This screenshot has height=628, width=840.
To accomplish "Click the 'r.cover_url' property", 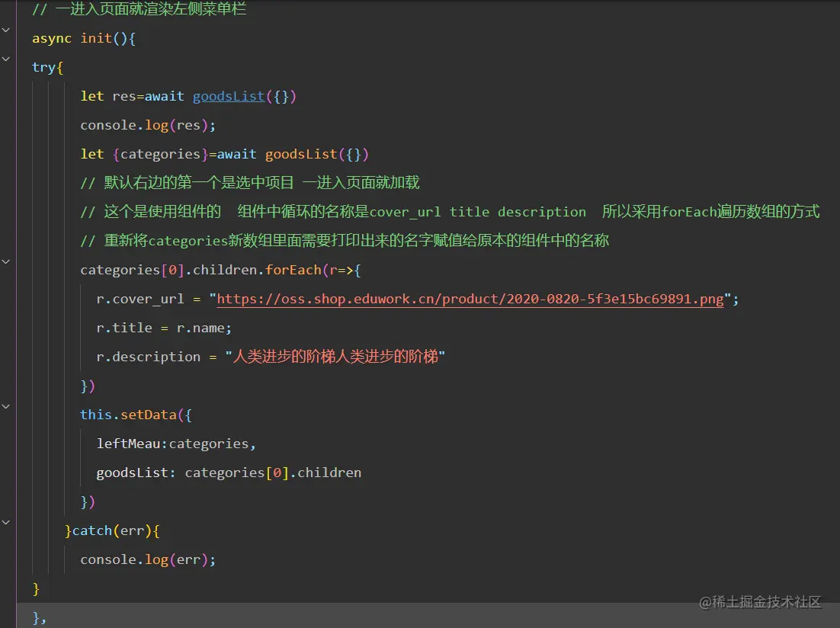I will pos(139,299).
